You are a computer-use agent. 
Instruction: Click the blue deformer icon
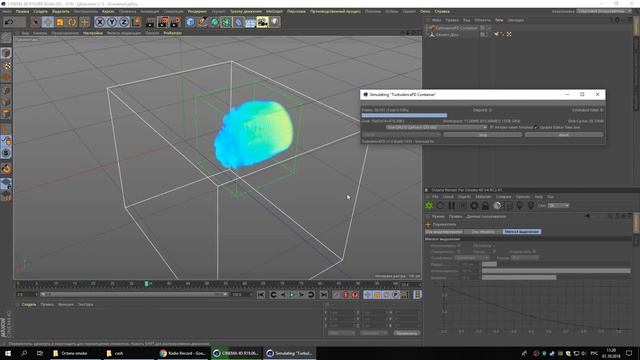238,22
